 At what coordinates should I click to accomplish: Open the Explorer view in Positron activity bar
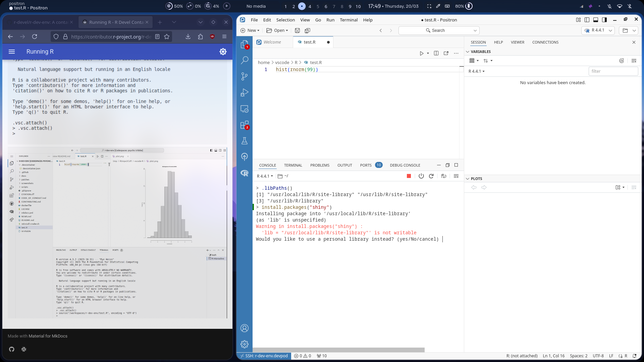pos(245,44)
